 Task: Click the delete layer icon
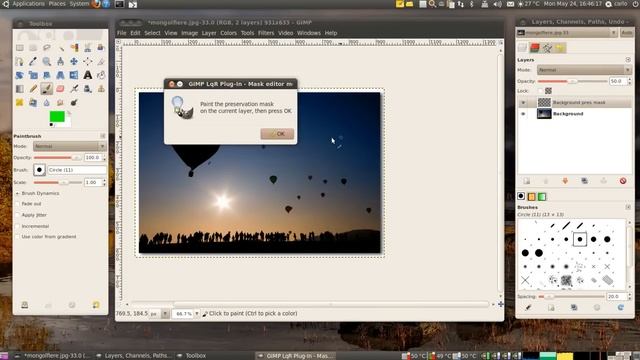coord(623,181)
